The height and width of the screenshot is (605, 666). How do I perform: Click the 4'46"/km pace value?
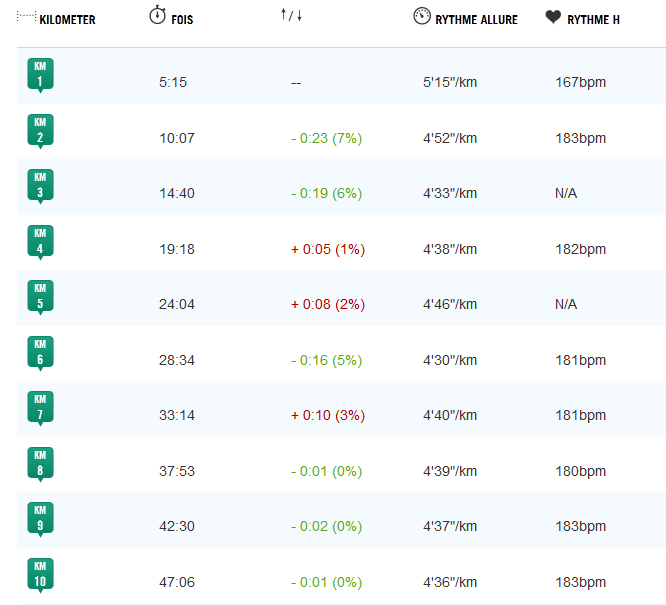450,304
